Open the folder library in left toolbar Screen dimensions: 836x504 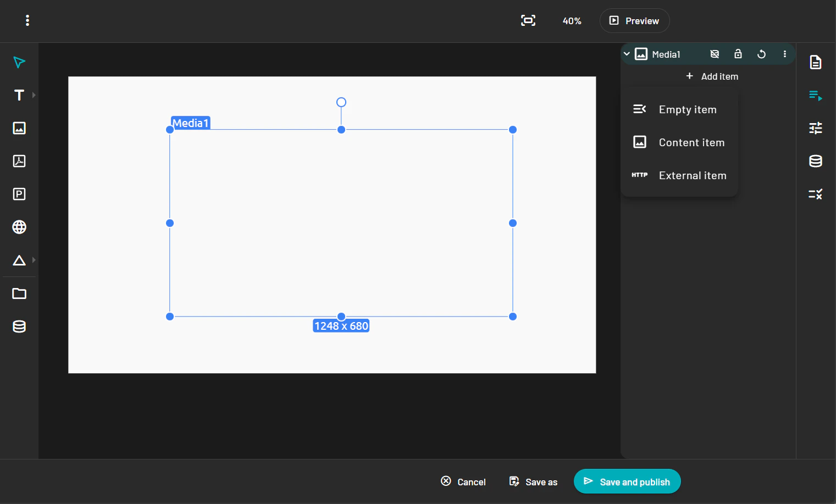coord(19,293)
